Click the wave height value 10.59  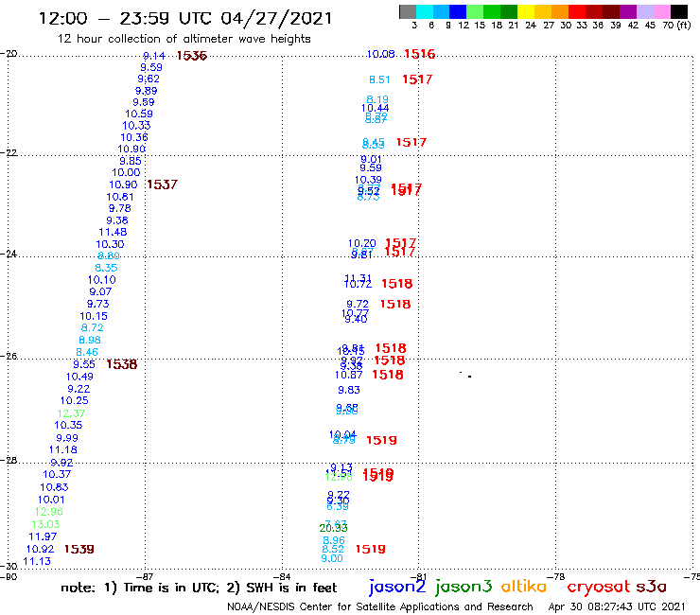click(139, 114)
